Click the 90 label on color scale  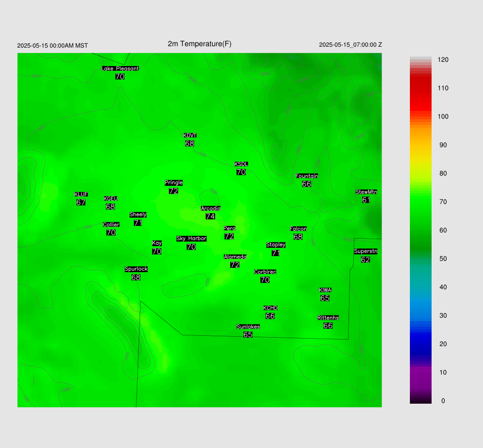coord(443,145)
